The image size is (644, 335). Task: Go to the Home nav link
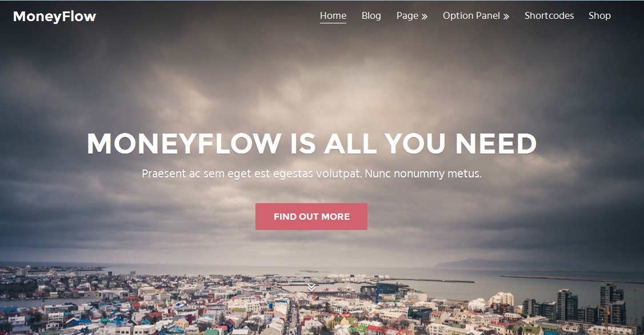[333, 15]
